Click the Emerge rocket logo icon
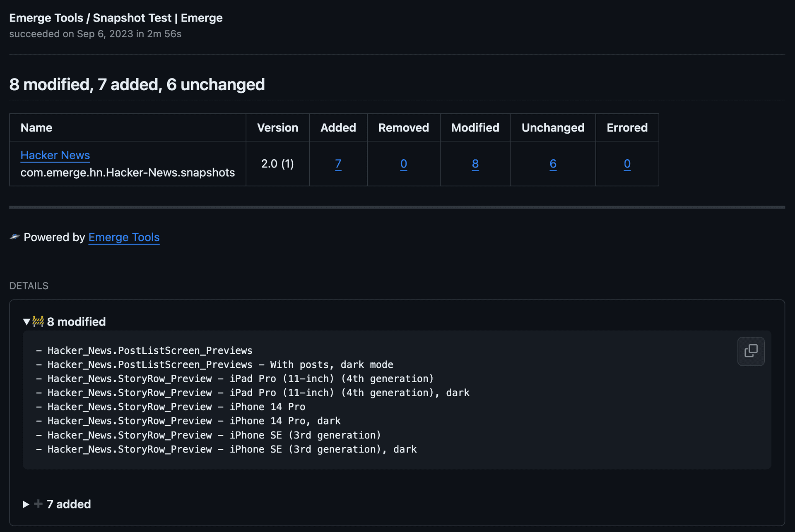Image resolution: width=795 pixels, height=532 pixels. point(14,237)
